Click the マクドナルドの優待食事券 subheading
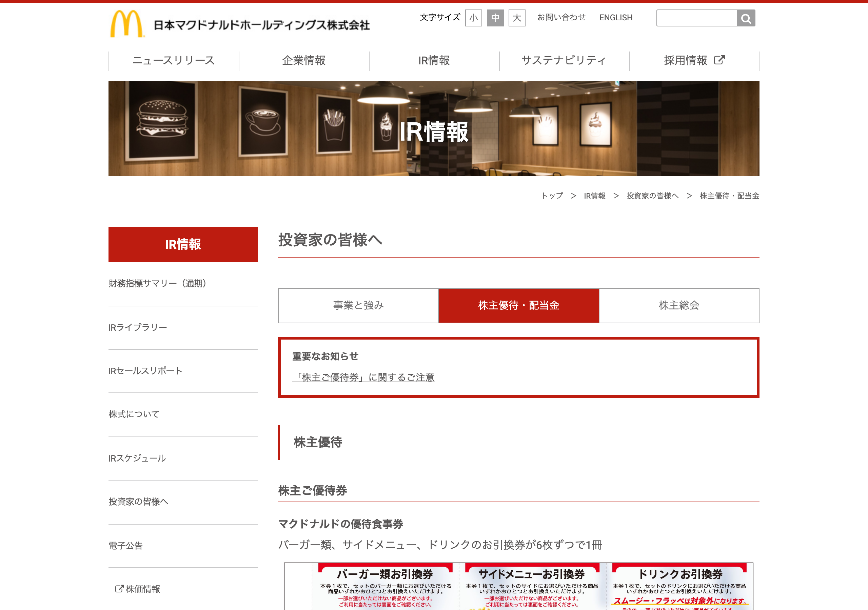Viewport: 868px width, 610px height. pyautogui.click(x=341, y=524)
